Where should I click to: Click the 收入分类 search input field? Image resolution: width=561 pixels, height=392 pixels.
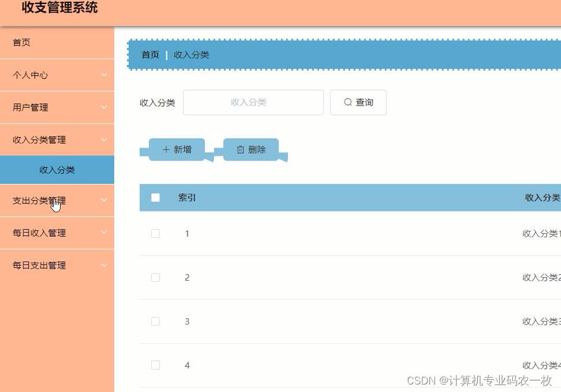point(253,102)
